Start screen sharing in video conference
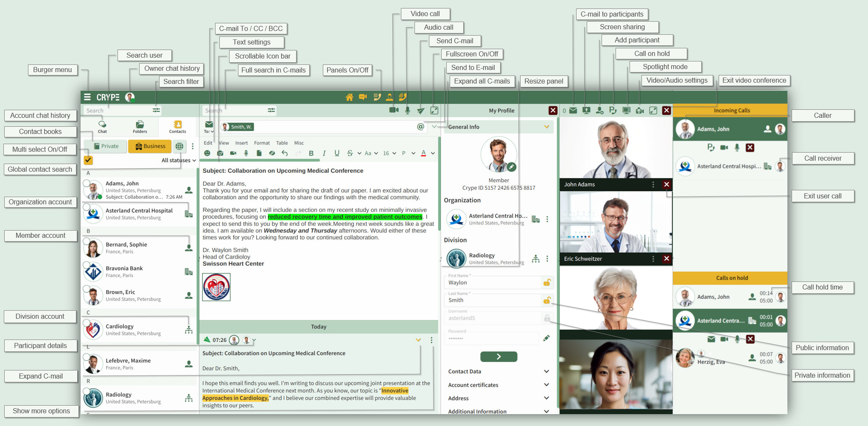 (586, 111)
